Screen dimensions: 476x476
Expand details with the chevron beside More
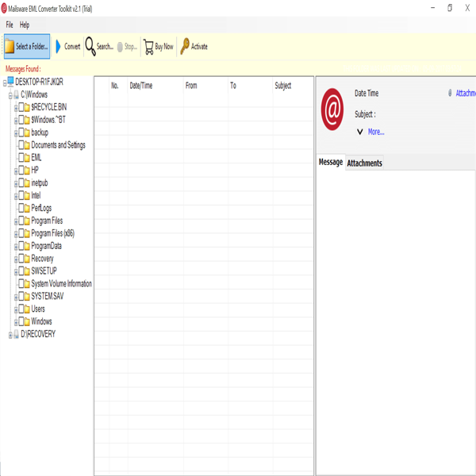coord(359,132)
